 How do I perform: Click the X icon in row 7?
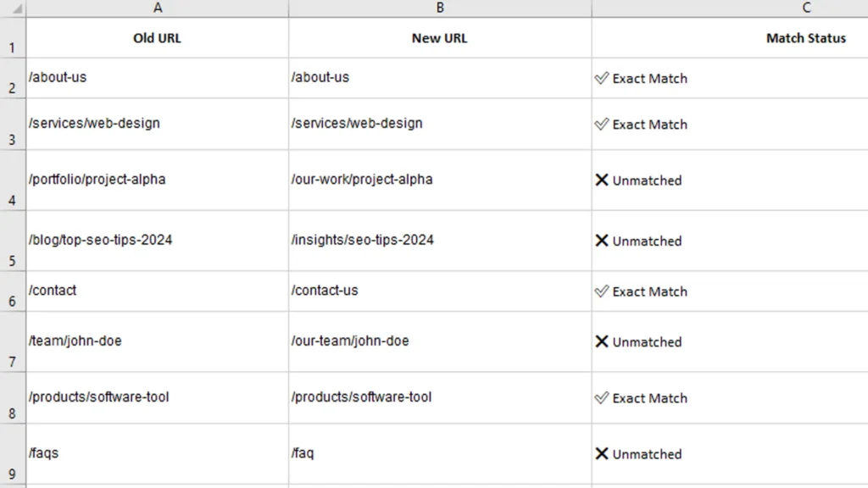(x=602, y=341)
